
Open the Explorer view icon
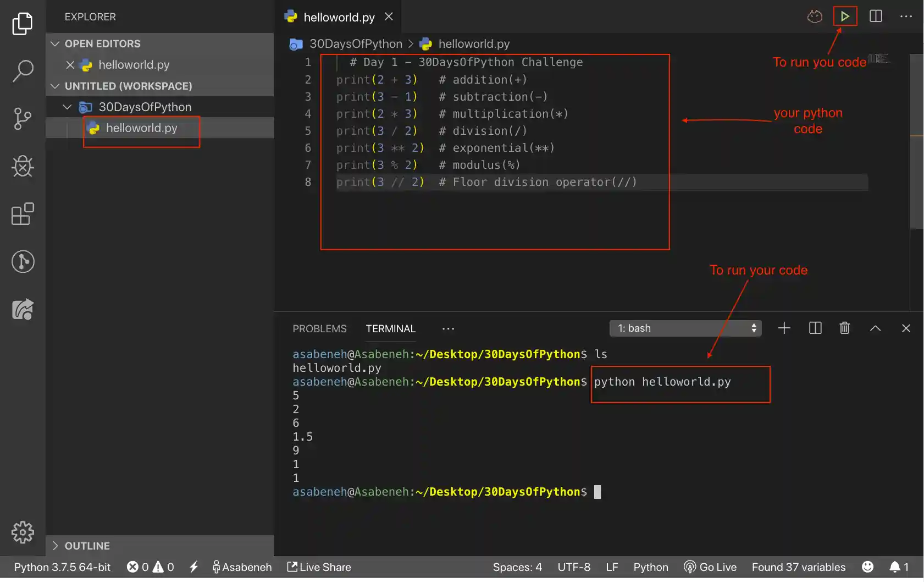[x=23, y=24]
